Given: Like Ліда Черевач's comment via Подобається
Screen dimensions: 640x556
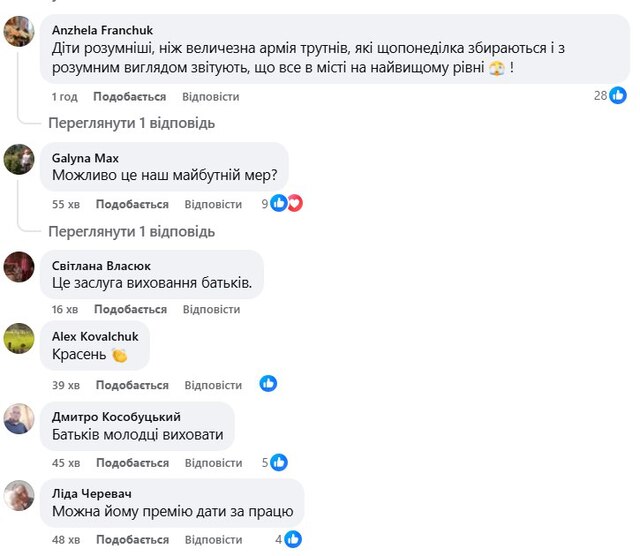Looking at the screenshot, I should [x=132, y=540].
